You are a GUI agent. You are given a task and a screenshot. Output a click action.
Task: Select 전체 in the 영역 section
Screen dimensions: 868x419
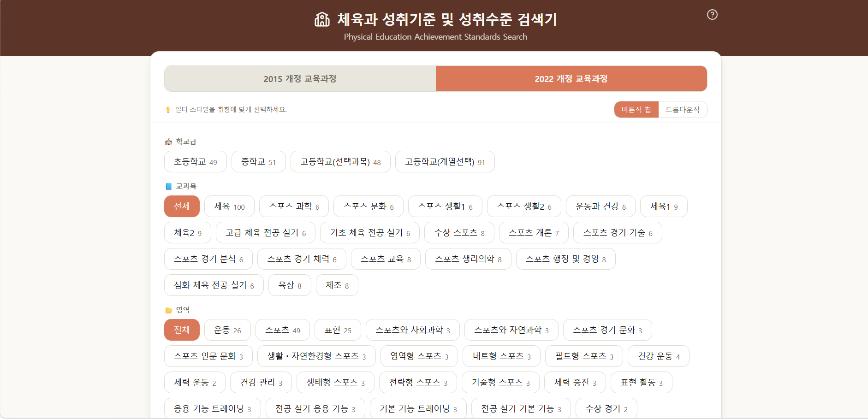(x=182, y=330)
